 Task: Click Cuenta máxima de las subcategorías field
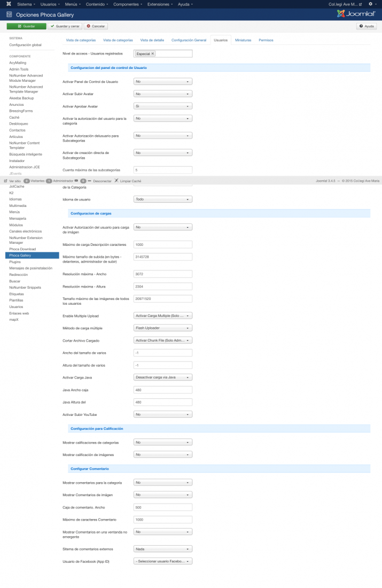pos(163,170)
